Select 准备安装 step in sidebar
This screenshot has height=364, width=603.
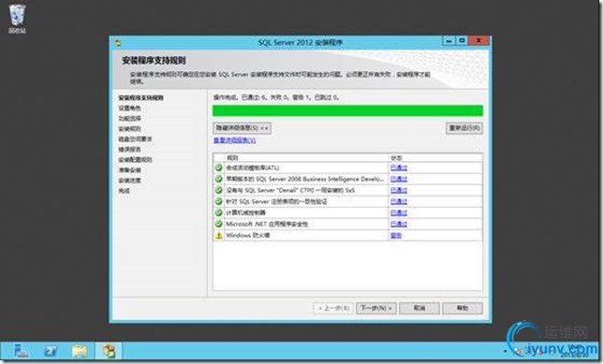point(129,170)
